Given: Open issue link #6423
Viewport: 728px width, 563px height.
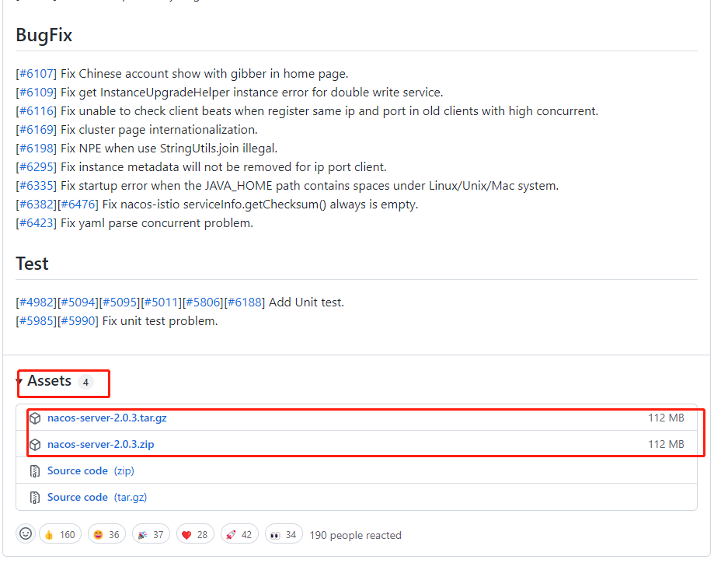Looking at the screenshot, I should (x=37, y=223).
